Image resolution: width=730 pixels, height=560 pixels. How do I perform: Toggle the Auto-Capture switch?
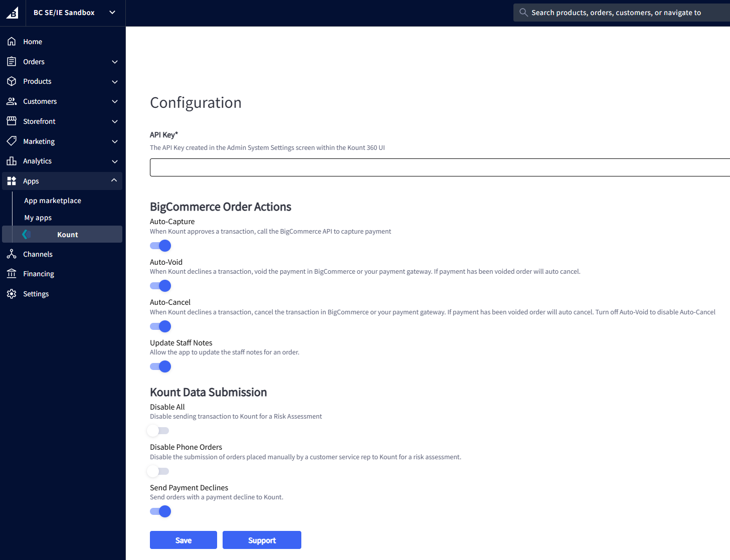160,246
